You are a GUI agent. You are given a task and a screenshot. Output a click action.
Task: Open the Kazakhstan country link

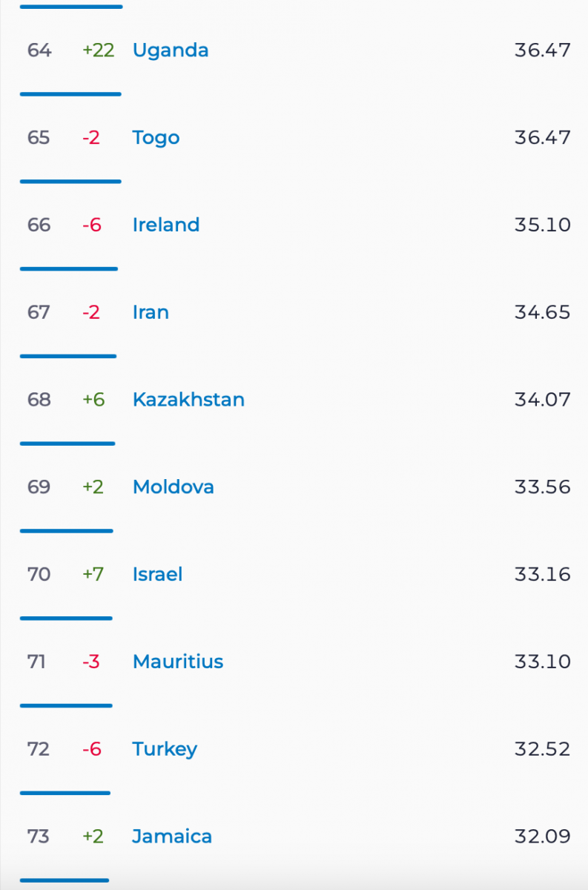click(188, 400)
